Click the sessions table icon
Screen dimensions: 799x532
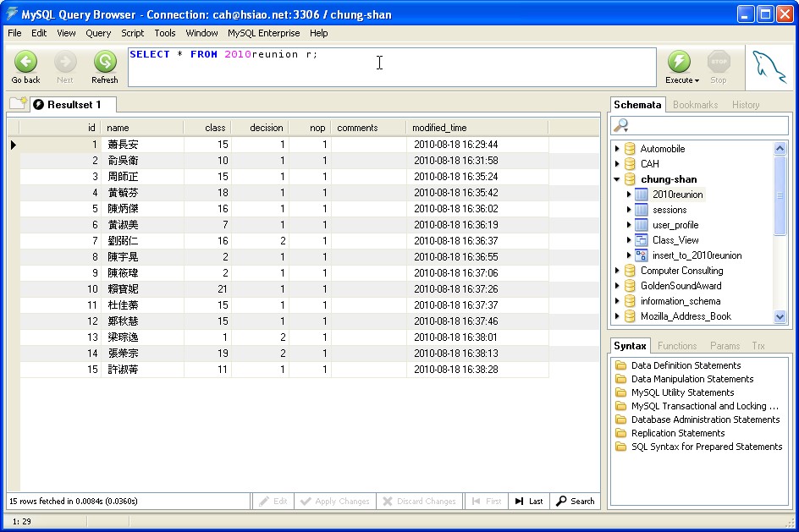[642, 210]
